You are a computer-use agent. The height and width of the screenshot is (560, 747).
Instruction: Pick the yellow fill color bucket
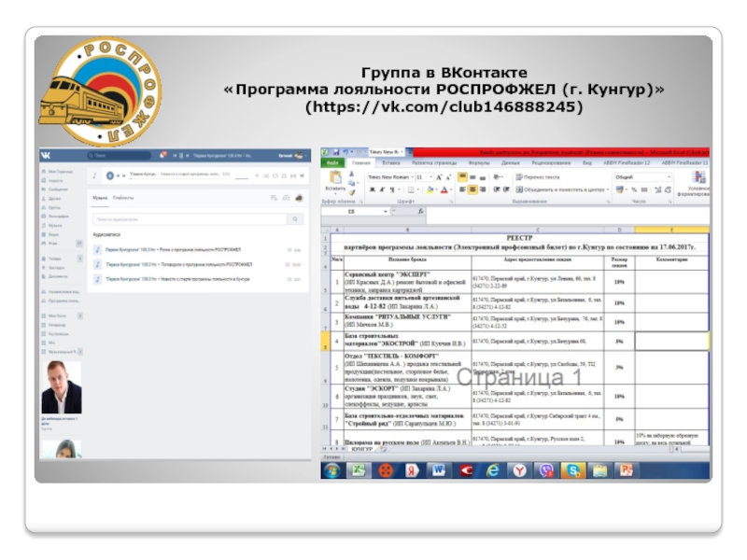(x=430, y=190)
